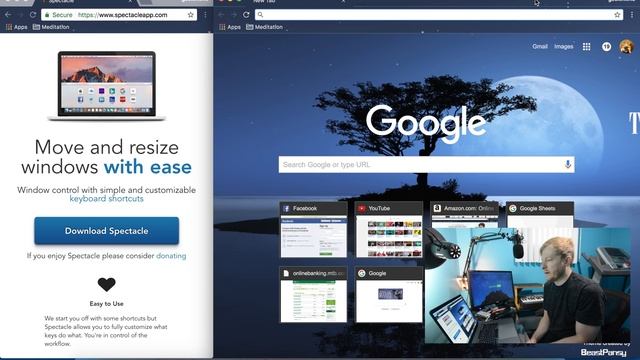
Task: Click the back arrow in the right window
Action: pyautogui.click(x=221, y=15)
